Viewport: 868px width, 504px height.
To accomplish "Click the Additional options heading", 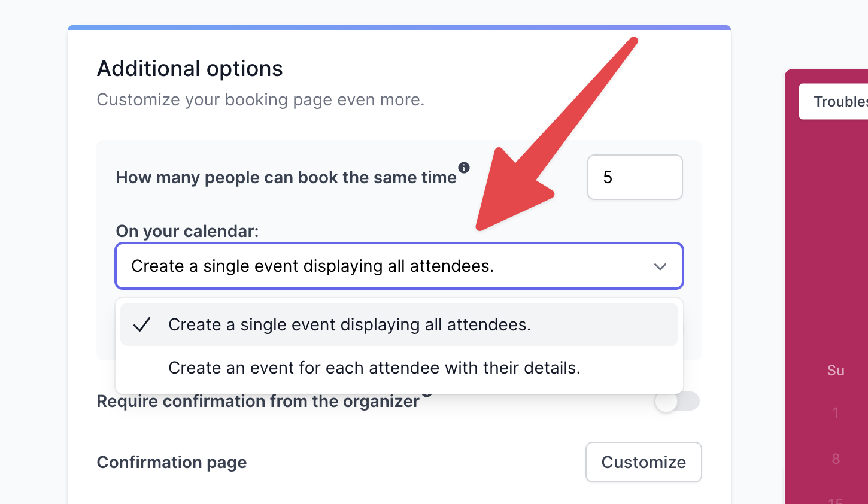I will 190,69.
